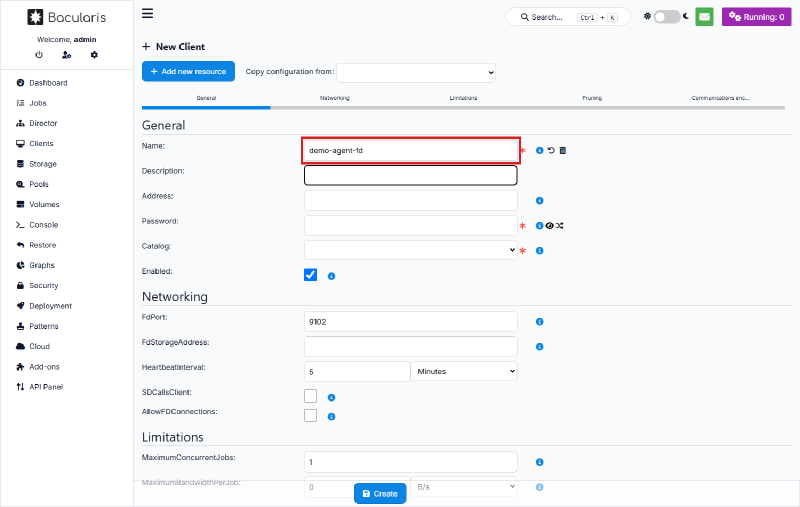This screenshot has height=507, width=800.
Task: Click the Name field trash icon
Action: coord(563,150)
